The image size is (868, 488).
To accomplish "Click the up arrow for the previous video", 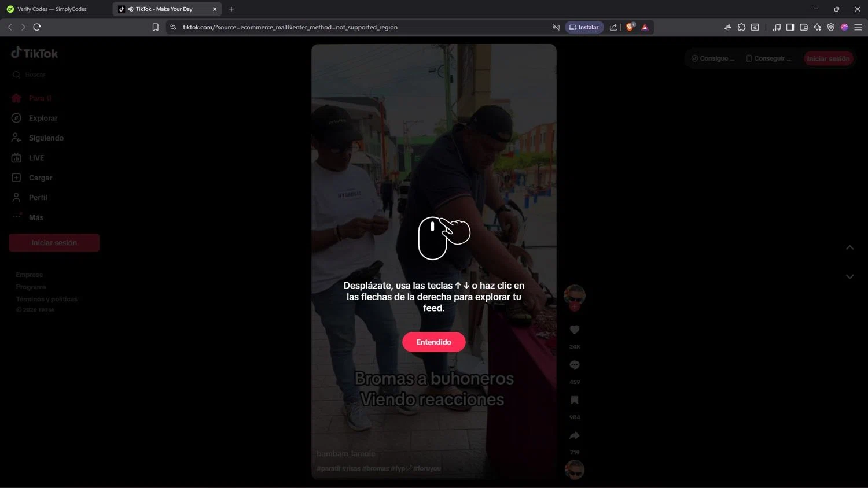I will coord(849,247).
